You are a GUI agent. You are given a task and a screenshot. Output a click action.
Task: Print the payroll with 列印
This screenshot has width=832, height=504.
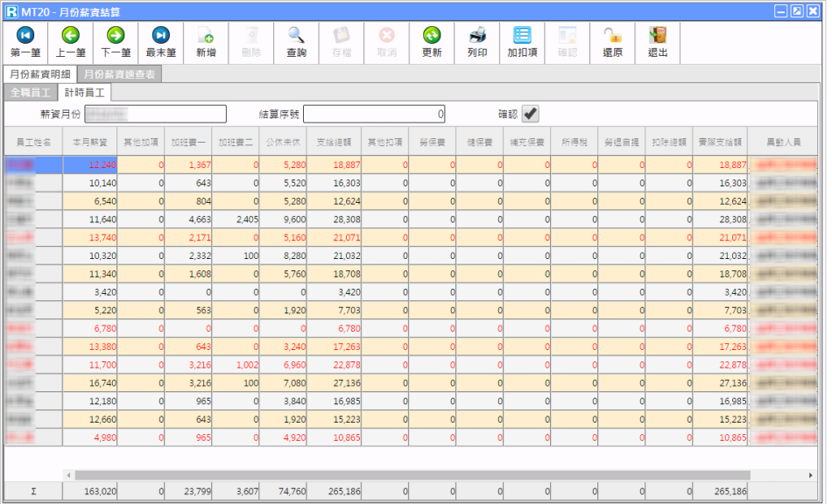tap(477, 42)
